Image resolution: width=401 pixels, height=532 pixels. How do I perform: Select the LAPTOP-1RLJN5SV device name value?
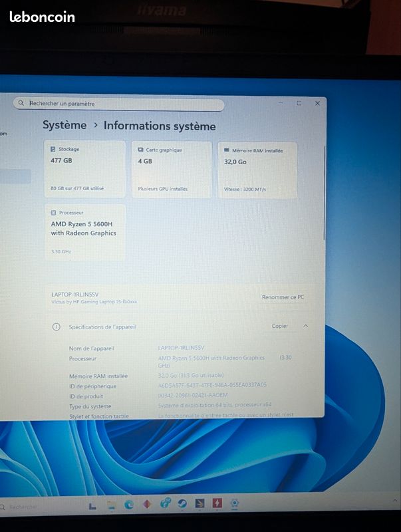181,348
